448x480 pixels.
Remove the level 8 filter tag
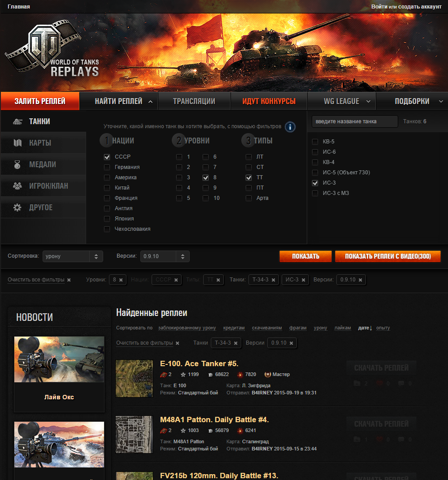pyautogui.click(x=121, y=280)
